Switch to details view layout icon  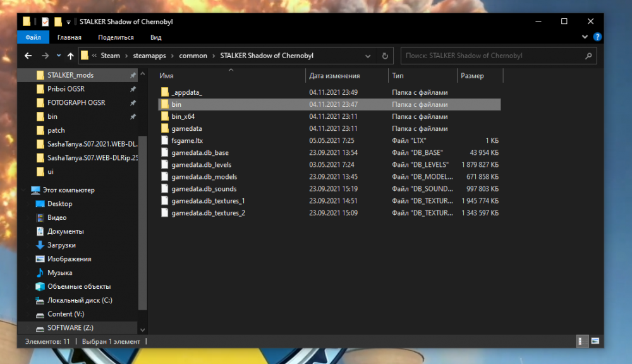coord(581,341)
